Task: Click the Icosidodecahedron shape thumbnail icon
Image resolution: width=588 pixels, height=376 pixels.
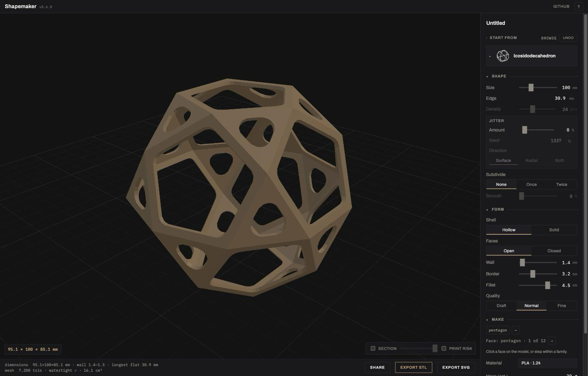Action: 503,56
